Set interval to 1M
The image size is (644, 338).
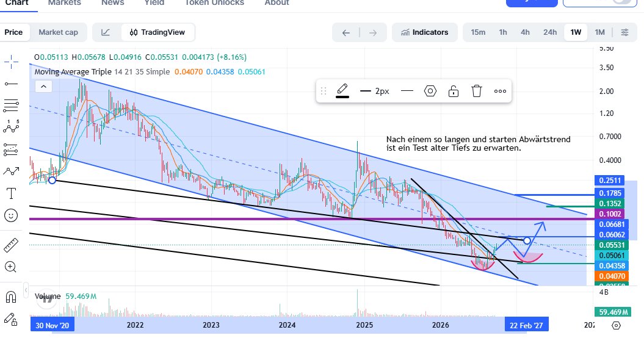pyautogui.click(x=600, y=32)
